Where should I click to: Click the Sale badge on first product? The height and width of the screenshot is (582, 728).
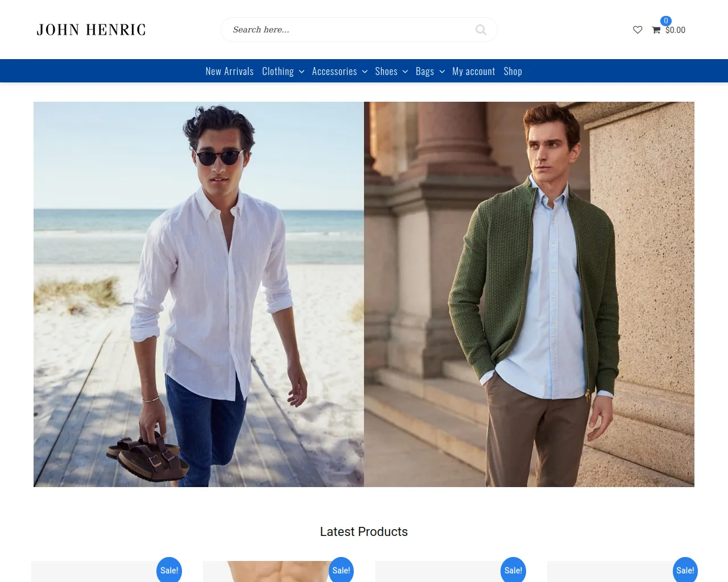169,570
